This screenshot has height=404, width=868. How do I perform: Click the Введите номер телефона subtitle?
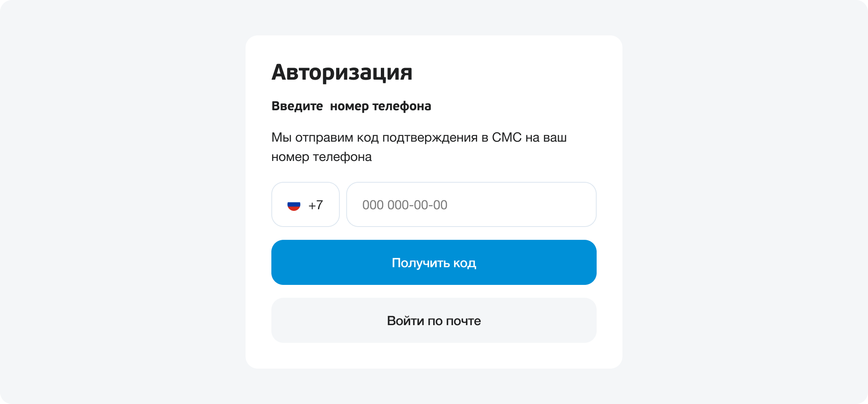coord(351,106)
